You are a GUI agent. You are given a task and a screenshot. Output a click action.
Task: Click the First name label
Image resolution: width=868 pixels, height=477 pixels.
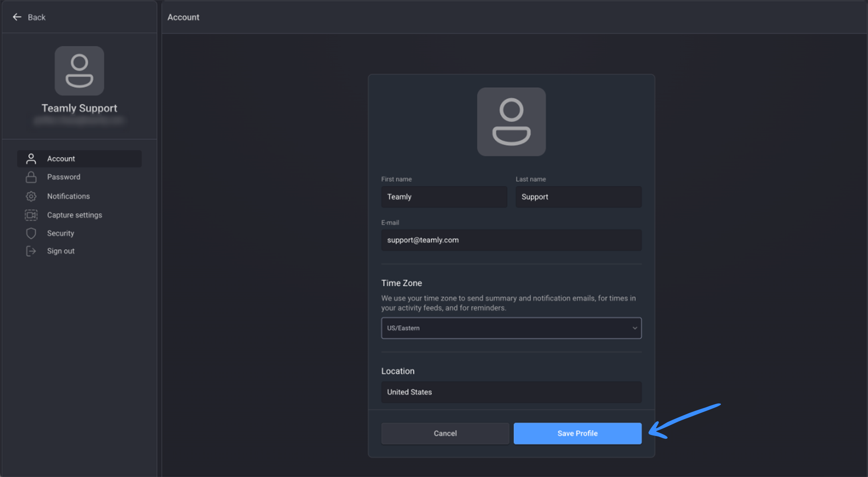(x=396, y=179)
